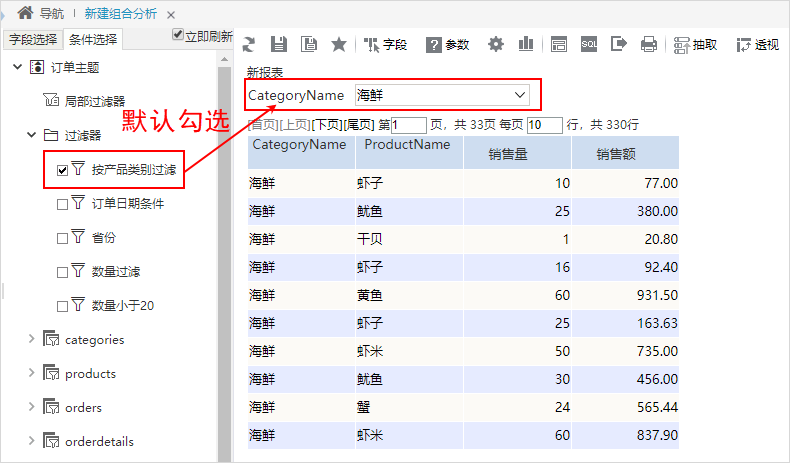Click the ProductName column header

(x=409, y=152)
